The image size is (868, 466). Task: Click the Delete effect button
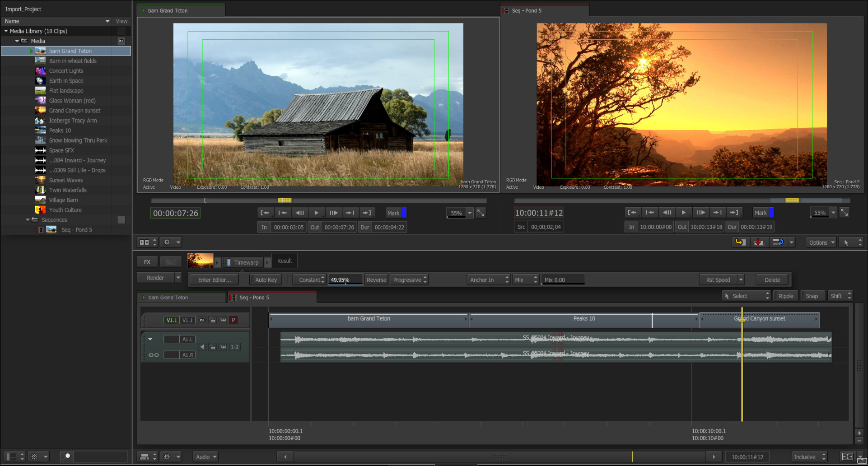[772, 280]
